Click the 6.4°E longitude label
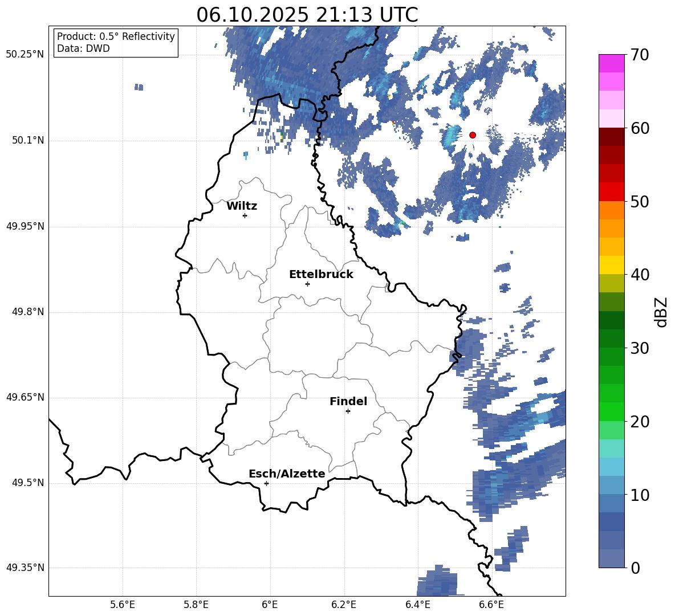Screen dimensions: 675x616 [417, 605]
